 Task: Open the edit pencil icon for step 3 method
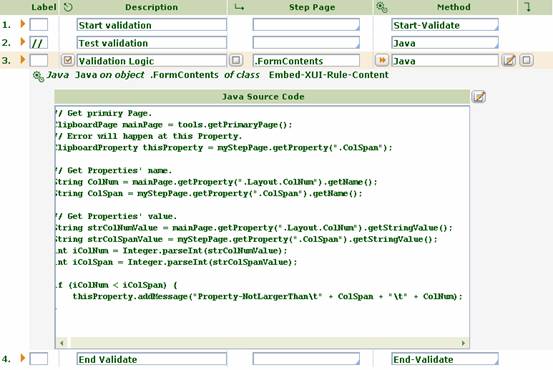tap(509, 60)
